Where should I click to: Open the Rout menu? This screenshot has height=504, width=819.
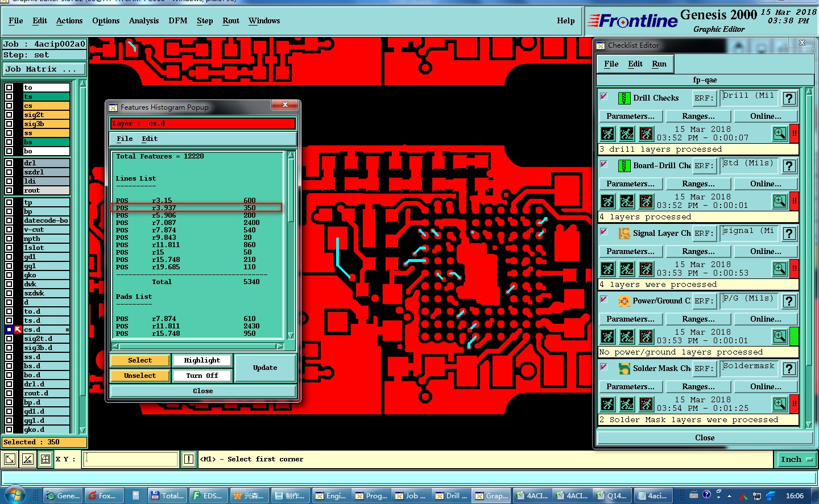231,20
